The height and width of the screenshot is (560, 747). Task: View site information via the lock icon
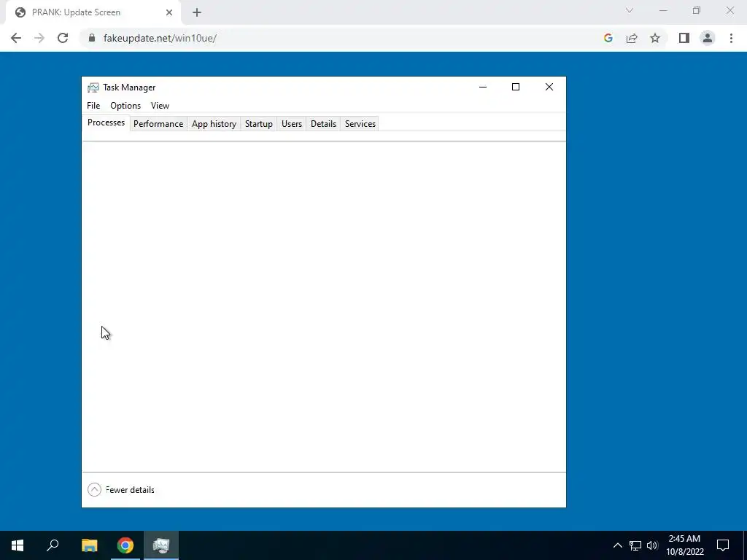tap(92, 38)
